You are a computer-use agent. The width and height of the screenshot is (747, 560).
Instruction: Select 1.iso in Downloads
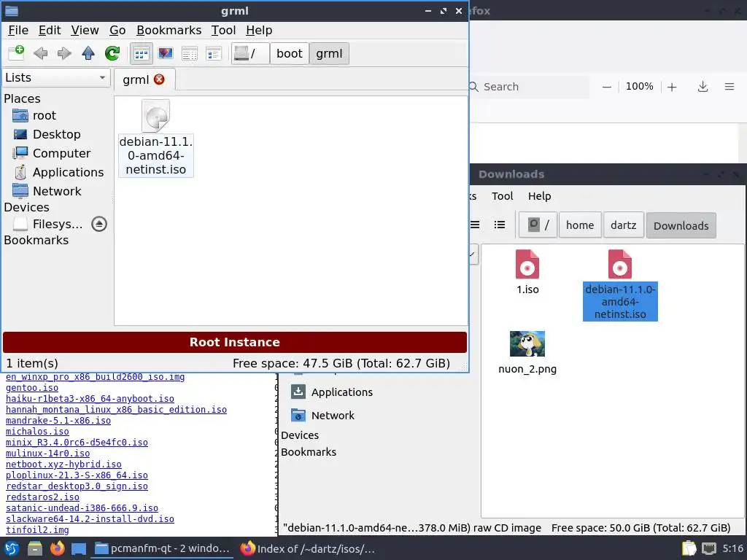coord(527,272)
